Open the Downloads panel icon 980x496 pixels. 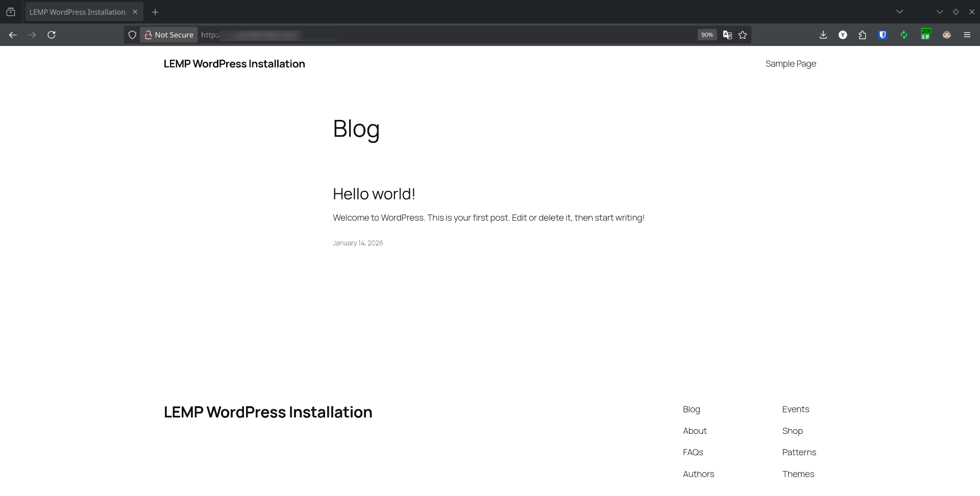point(823,35)
